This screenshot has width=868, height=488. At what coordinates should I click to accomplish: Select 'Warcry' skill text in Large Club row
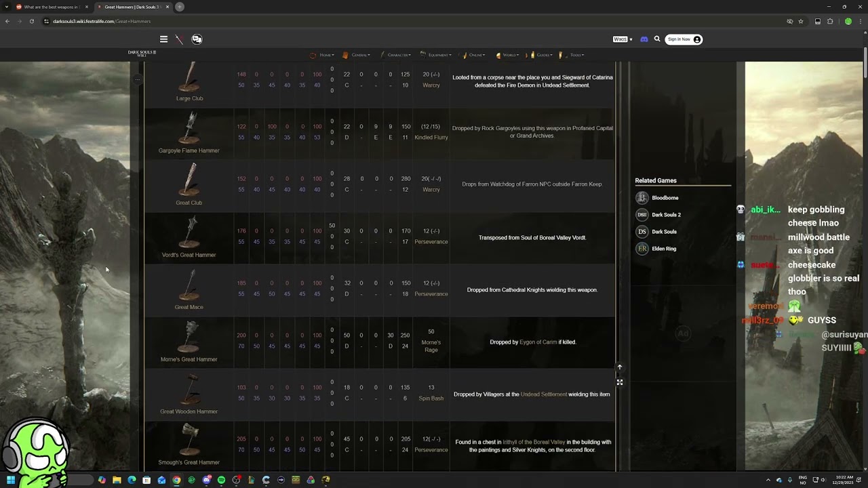431,85
